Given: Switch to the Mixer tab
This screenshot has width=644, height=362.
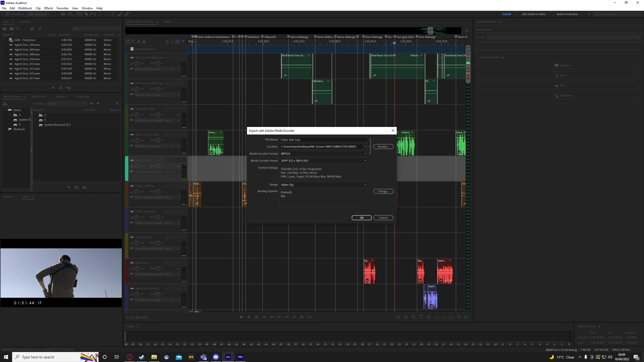Looking at the screenshot, I should point(167,22).
